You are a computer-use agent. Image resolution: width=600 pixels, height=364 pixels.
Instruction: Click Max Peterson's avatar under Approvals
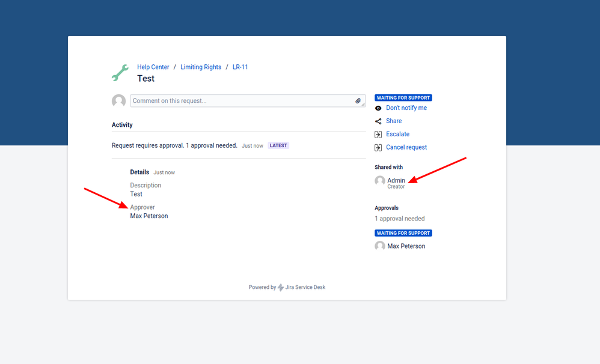click(x=380, y=246)
